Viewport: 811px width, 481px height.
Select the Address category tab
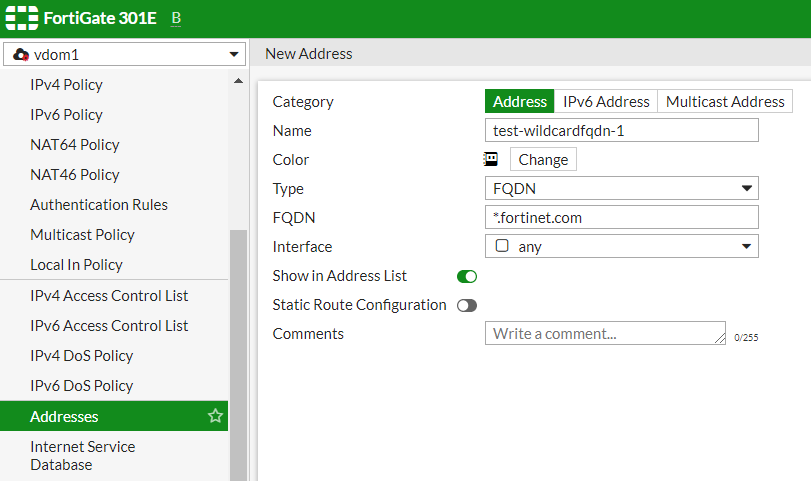(519, 101)
